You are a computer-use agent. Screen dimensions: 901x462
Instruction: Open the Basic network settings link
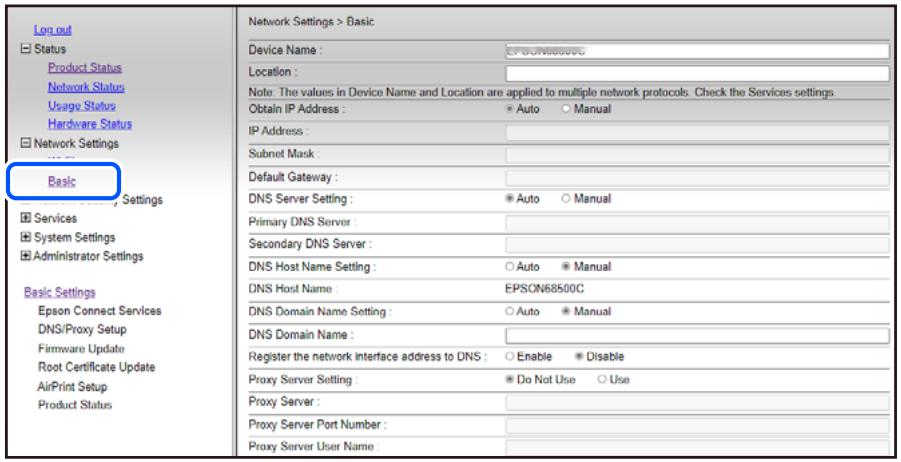point(62,182)
